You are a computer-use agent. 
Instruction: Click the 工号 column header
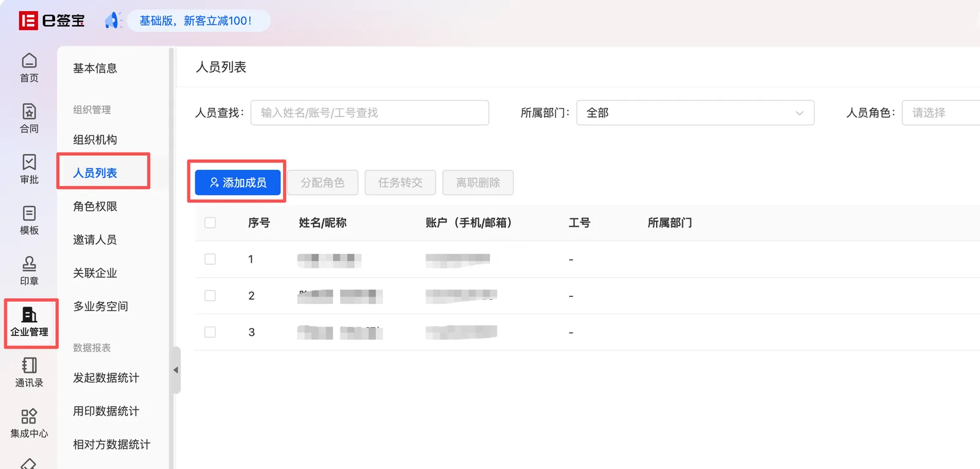pos(579,223)
